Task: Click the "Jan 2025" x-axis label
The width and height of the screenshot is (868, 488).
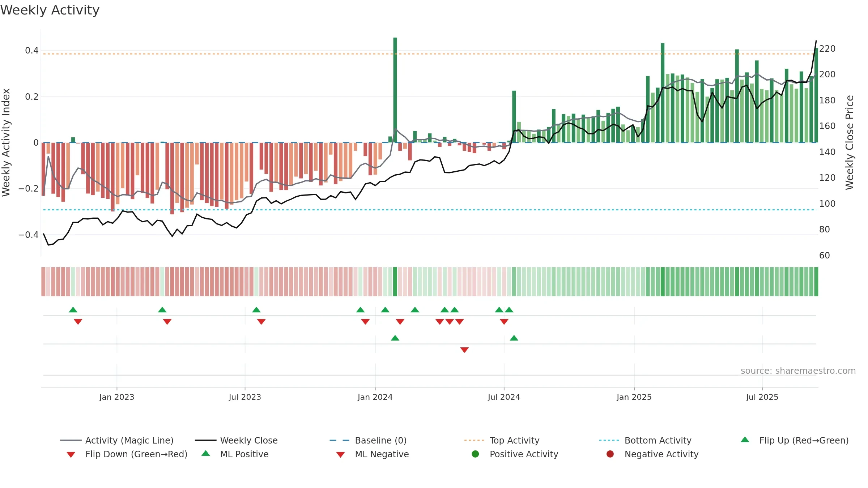Action: (x=634, y=397)
